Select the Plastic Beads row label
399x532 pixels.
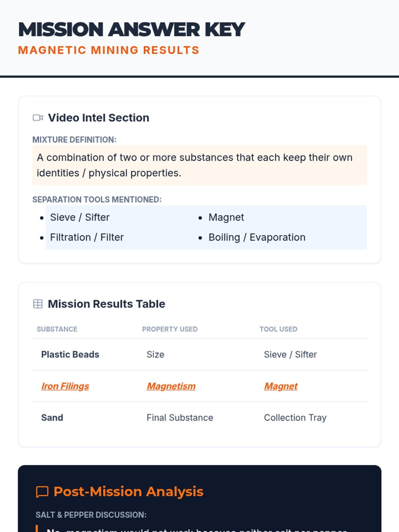(x=70, y=354)
